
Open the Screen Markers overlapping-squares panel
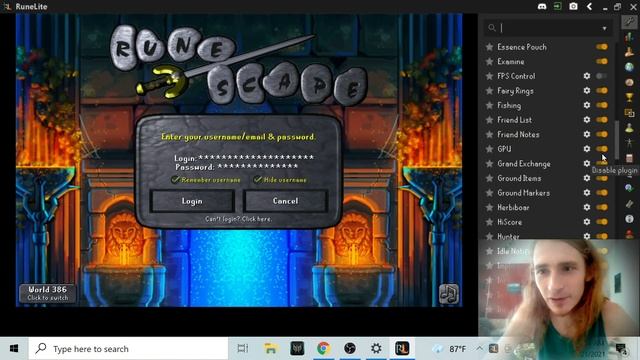pyautogui.click(x=629, y=113)
